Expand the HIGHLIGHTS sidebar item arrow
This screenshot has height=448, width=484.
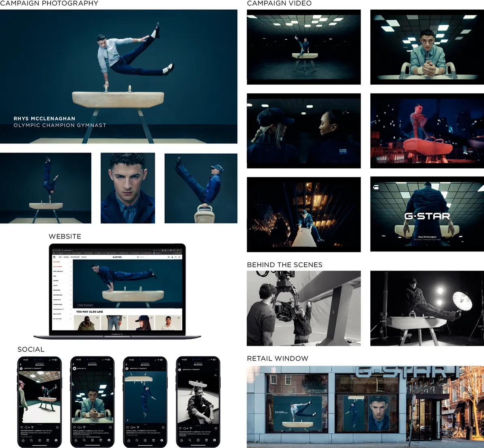pyautogui.click(x=71, y=300)
